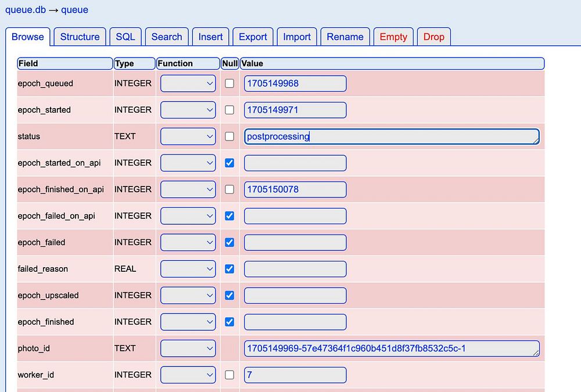Click the red Drop tab
The image size is (581, 392).
[x=433, y=37]
